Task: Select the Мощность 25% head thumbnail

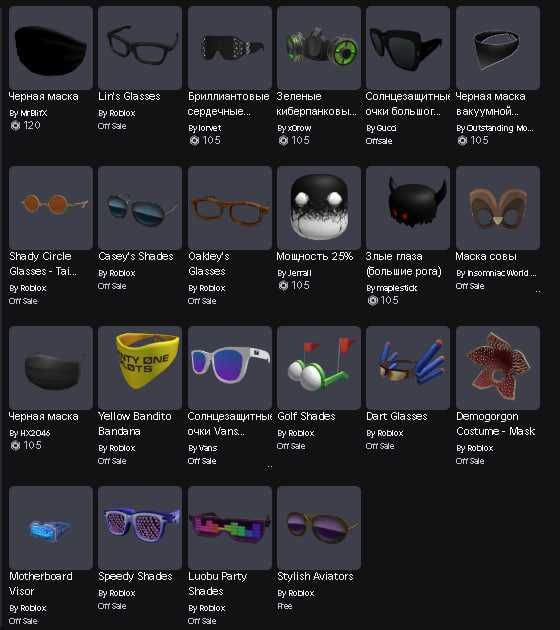Action: [x=319, y=208]
